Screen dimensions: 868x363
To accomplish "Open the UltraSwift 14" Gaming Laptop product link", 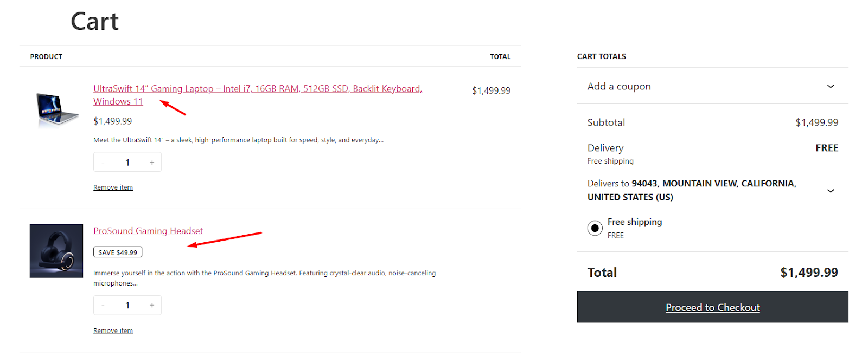I will click(257, 95).
